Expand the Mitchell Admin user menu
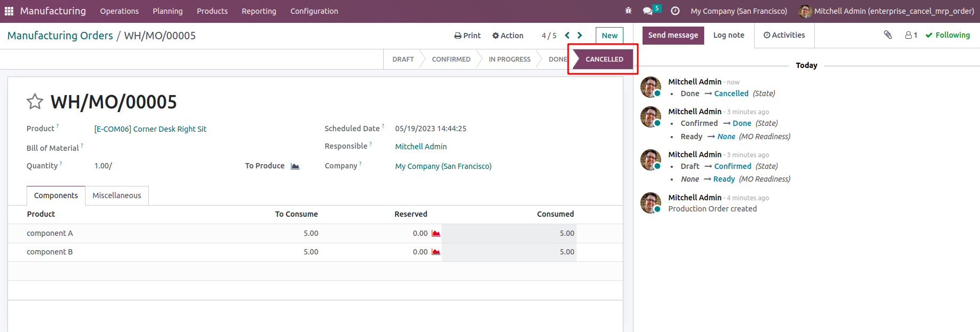This screenshot has height=332, width=980. [886, 11]
